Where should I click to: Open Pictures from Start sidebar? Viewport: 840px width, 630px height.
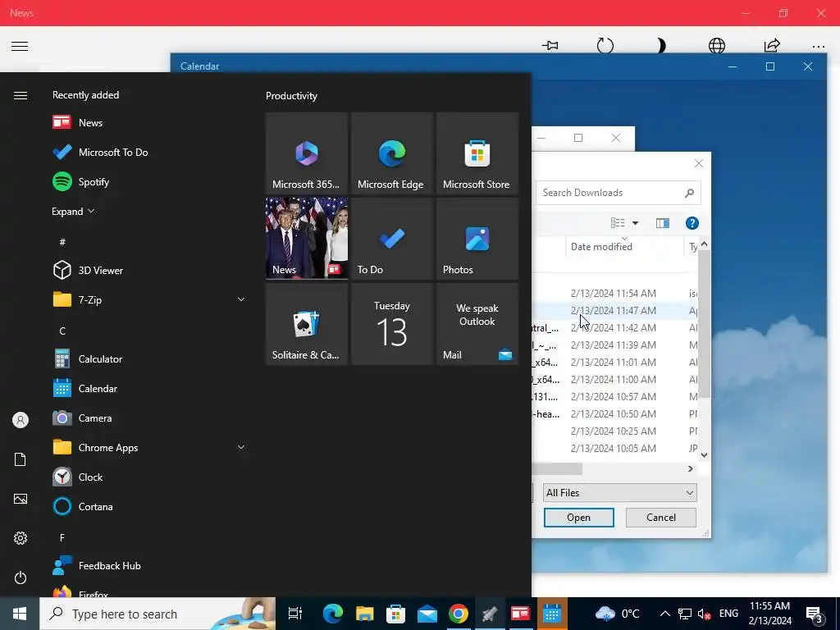21,499
